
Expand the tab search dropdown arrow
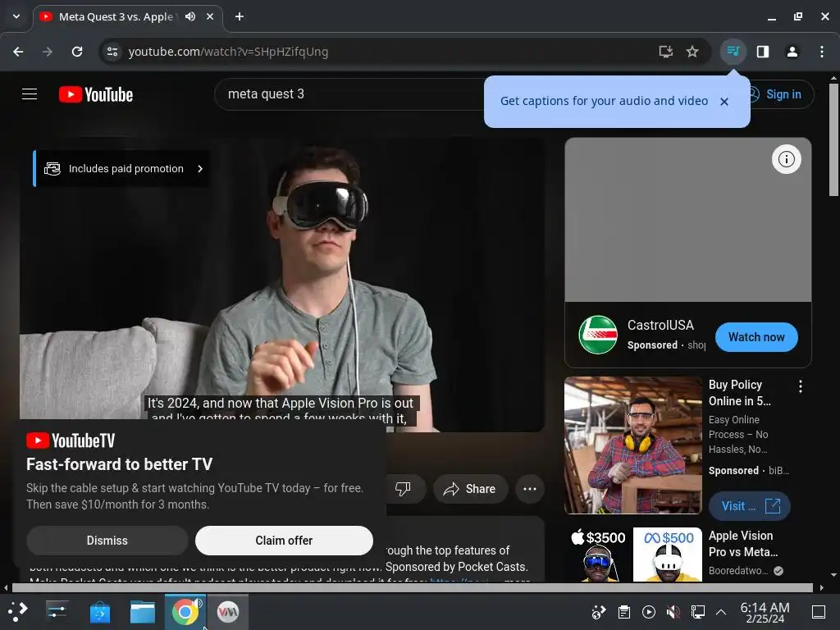(16, 16)
